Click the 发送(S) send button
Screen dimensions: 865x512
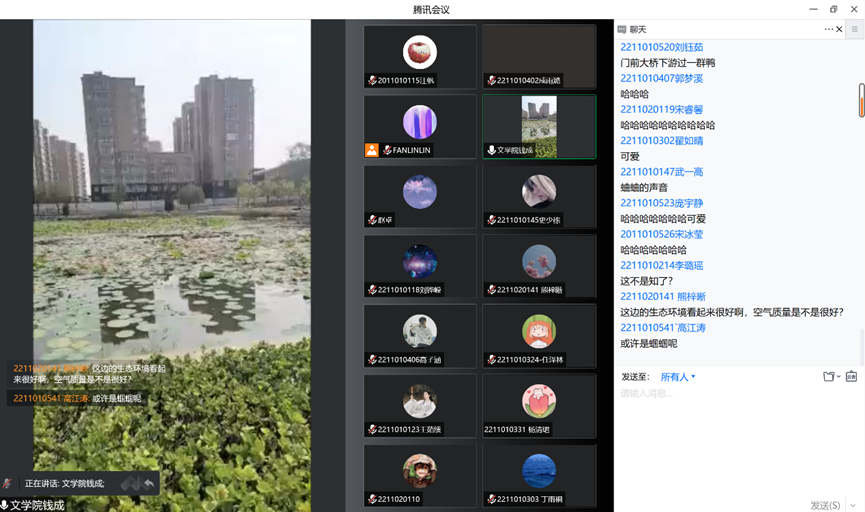(825, 505)
